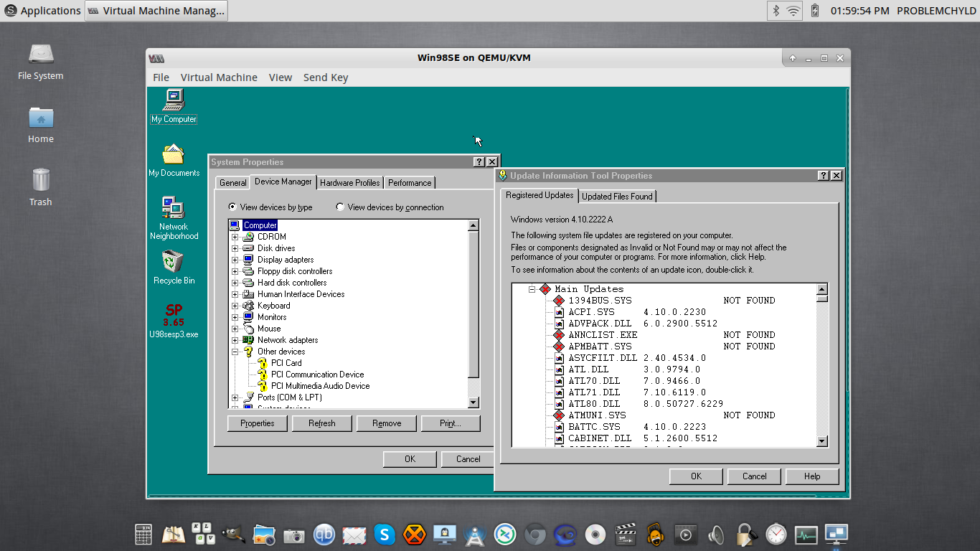This screenshot has height=551, width=980.
Task: Click Virtual Machine Manager taskbar button
Action: (156, 11)
